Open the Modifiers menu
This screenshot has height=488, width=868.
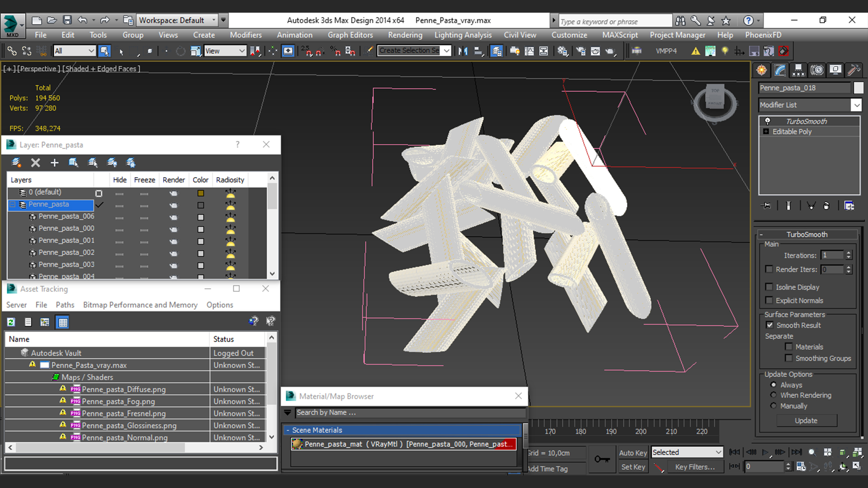(245, 35)
